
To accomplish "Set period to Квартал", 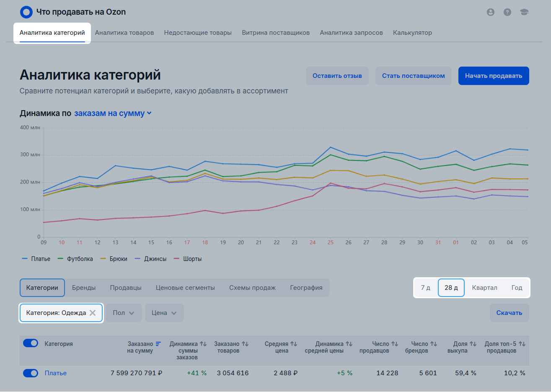I will [x=485, y=288].
